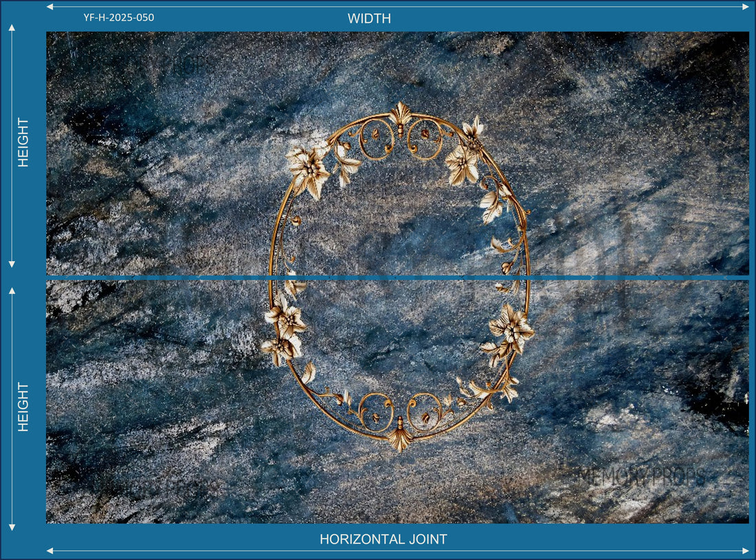Select the lower HEIGHT label on the left
Viewport: 756px width, 560px height.
click(23, 407)
